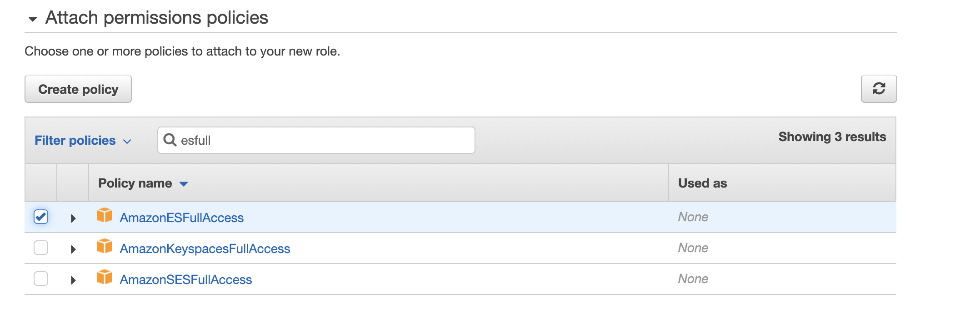980x335 pixels.
Task: Check the AmazonKeyspacesFullAccess checkbox
Action: click(x=41, y=248)
